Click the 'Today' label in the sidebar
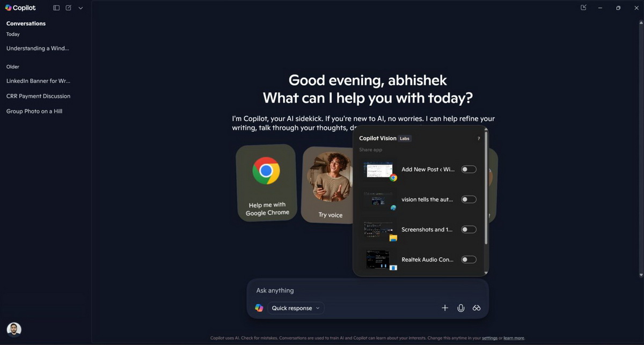The image size is (644, 345). pos(13,34)
